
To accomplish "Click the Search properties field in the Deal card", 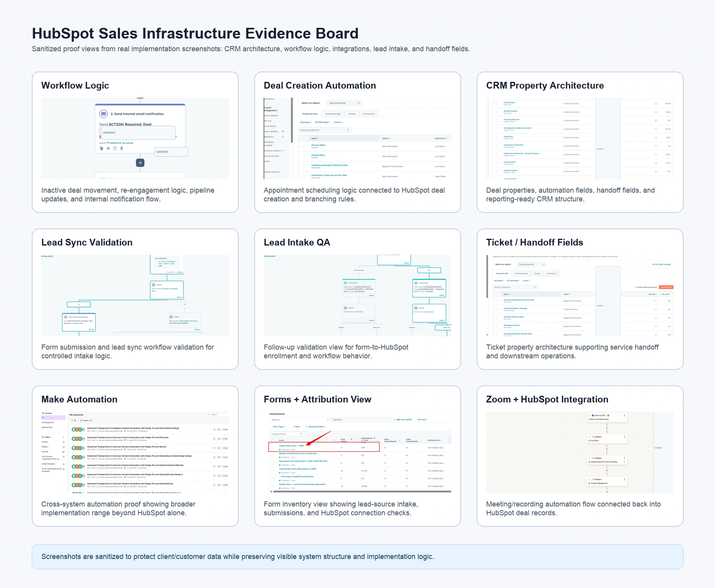I will point(325,130).
